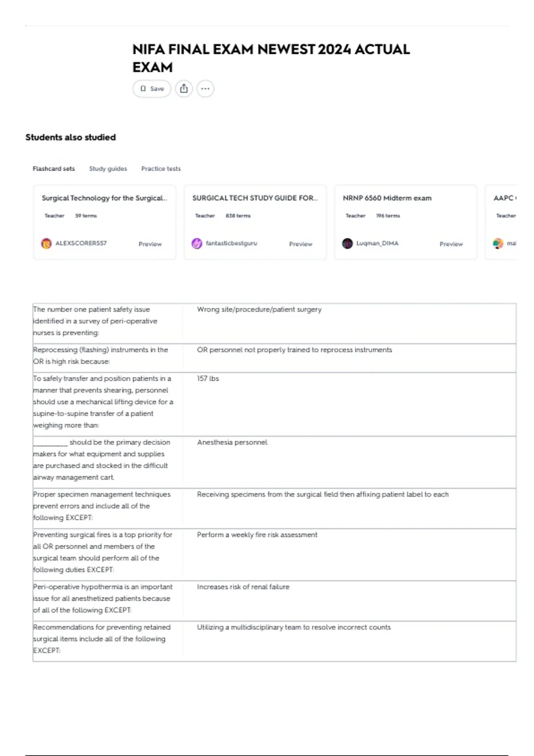This screenshot has width=534, height=756.
Task: Preview the fantasticbestguru flashcard set
Action: [301, 244]
